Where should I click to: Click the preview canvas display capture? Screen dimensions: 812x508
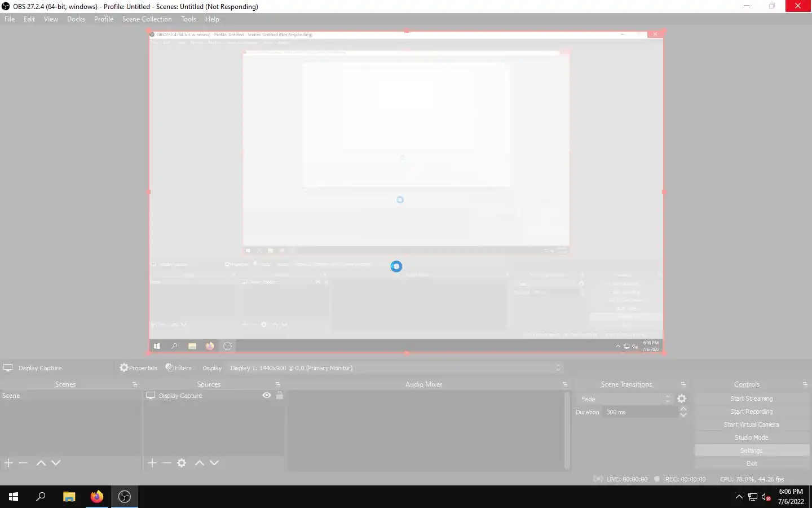pos(406,192)
